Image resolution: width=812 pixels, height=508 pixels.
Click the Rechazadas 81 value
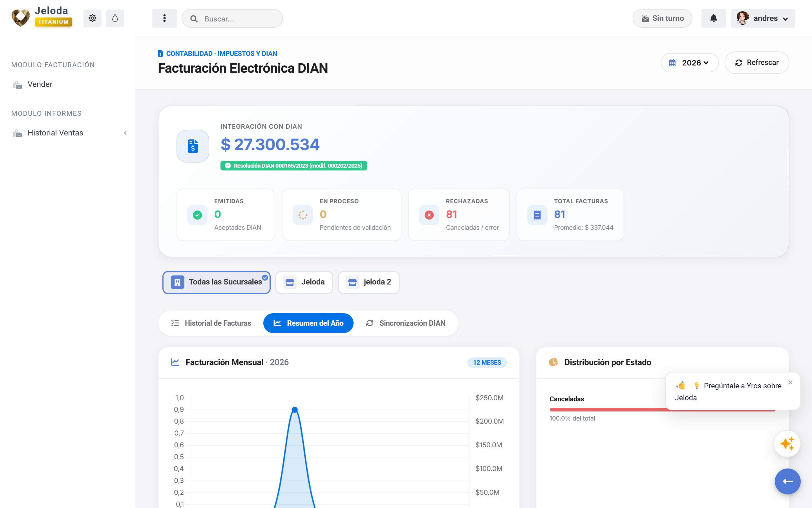[x=451, y=214]
